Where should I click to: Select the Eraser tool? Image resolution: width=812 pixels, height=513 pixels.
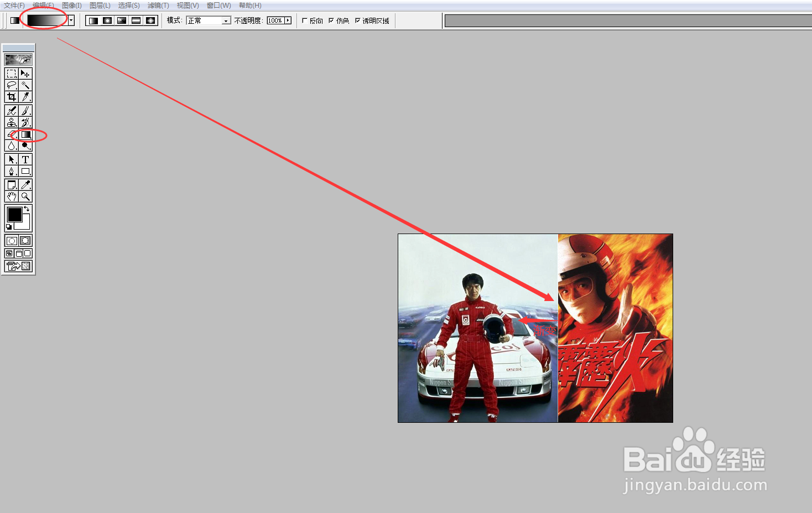12,134
